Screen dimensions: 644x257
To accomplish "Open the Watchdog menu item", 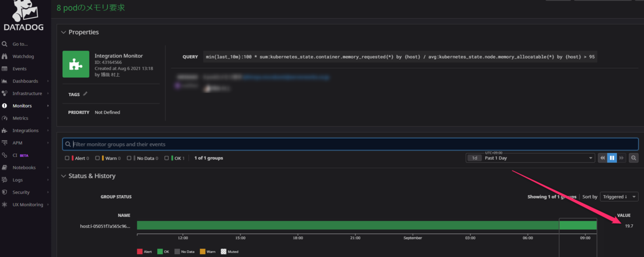I will 23,56.
